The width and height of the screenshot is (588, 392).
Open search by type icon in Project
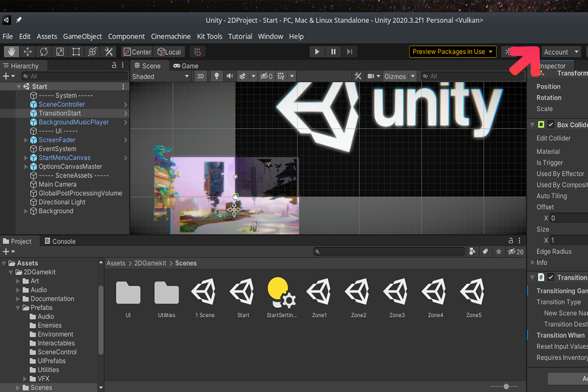[x=472, y=252]
